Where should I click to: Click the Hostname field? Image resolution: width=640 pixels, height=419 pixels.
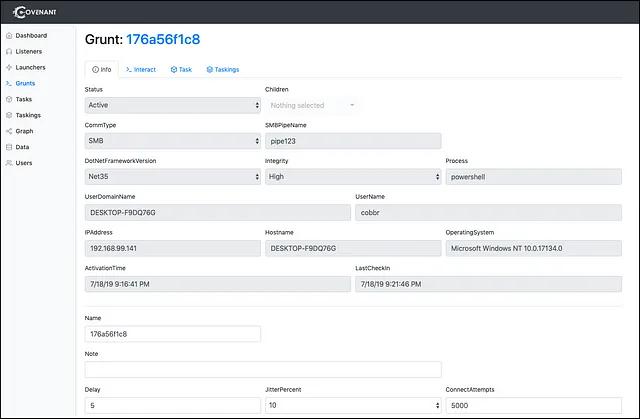coord(353,248)
